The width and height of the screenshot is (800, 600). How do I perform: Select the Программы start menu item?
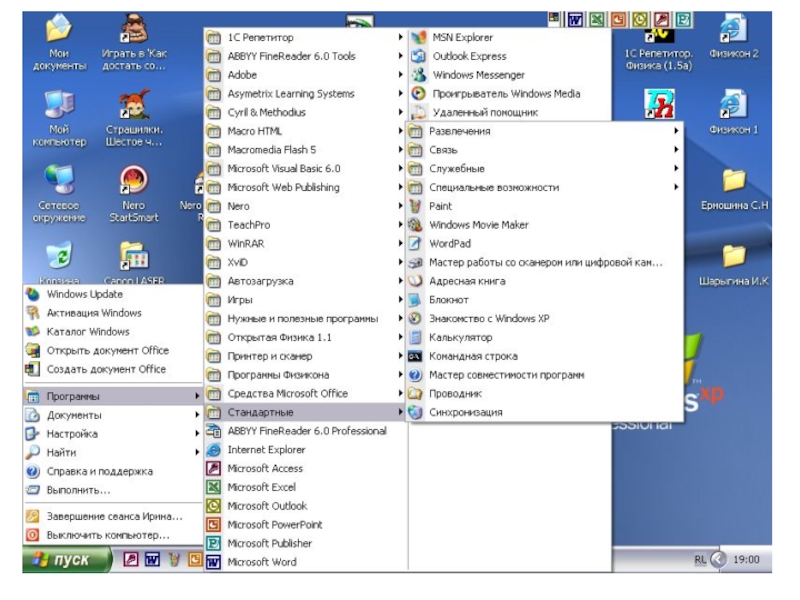pyautogui.click(x=113, y=396)
